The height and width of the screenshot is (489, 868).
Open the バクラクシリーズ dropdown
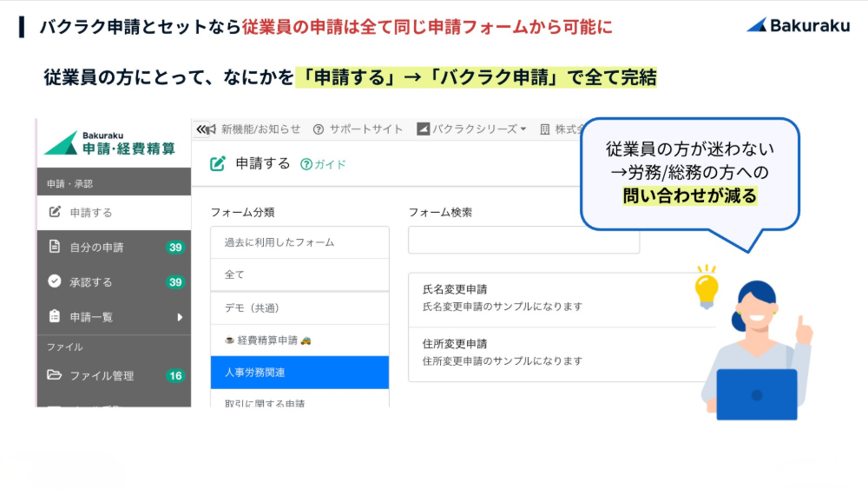pos(471,129)
